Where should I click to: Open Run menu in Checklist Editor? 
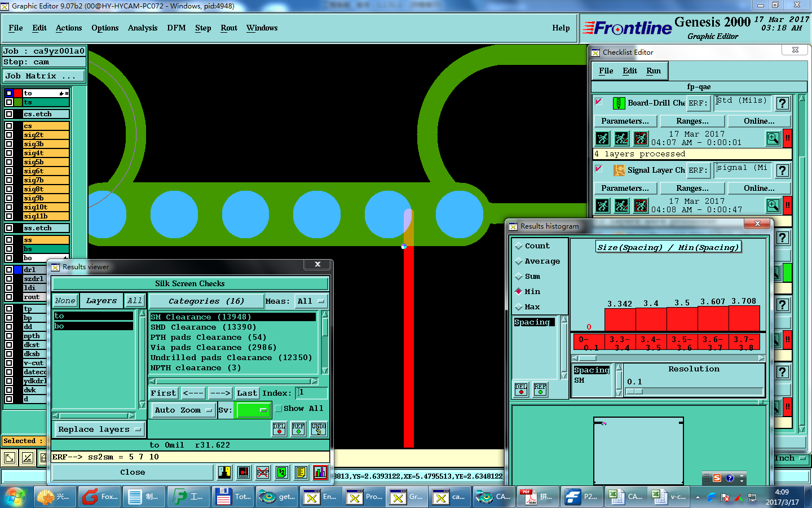pos(654,71)
